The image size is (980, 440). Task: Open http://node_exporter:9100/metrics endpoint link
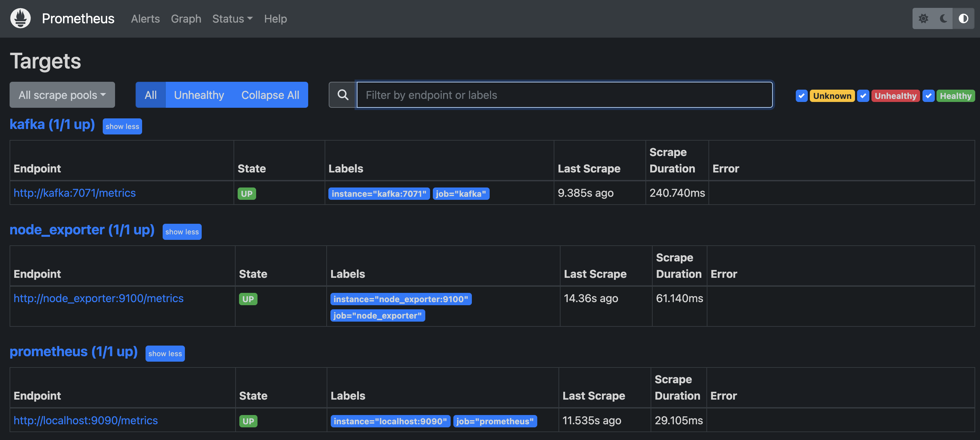[x=98, y=299]
